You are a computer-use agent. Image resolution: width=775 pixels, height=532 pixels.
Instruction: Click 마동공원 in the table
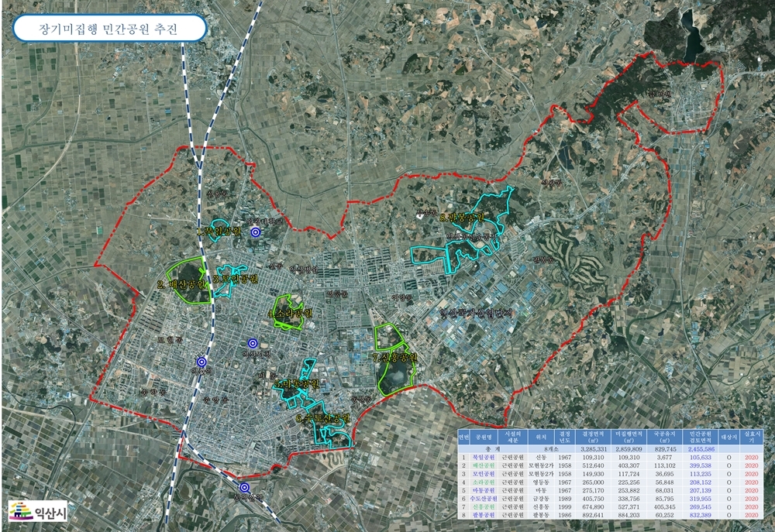coord(484,490)
